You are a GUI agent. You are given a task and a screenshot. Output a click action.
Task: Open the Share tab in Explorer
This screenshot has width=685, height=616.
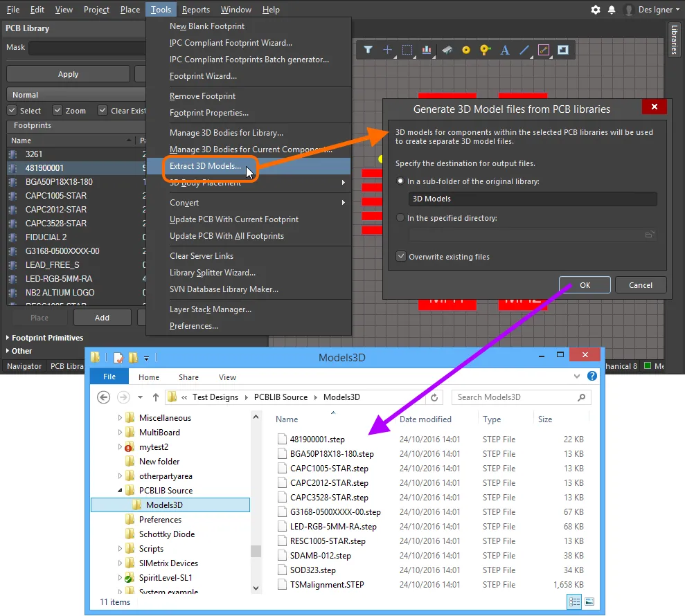(x=188, y=377)
